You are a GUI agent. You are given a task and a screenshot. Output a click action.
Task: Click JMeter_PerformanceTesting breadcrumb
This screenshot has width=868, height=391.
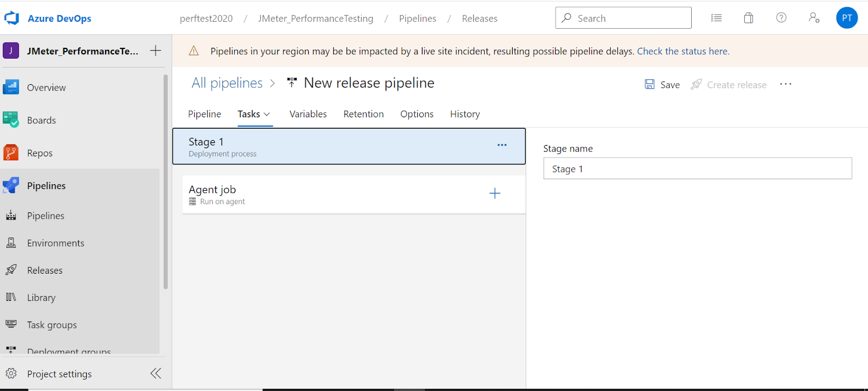316,18
